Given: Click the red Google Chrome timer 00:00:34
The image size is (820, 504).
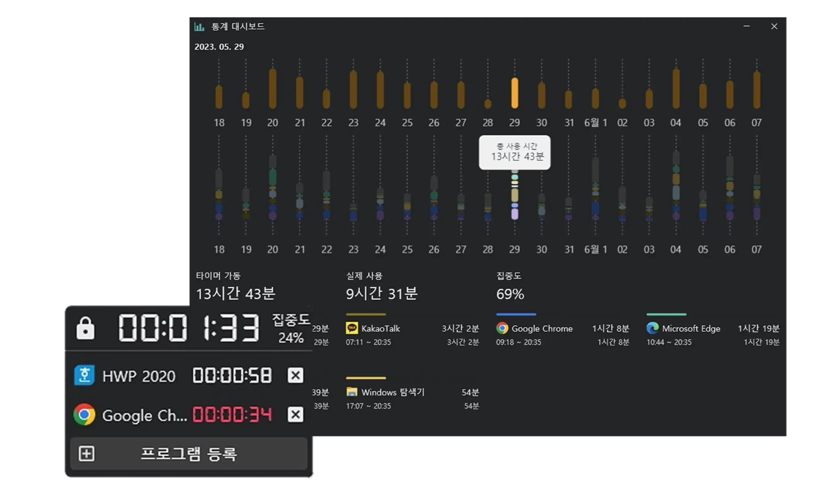Looking at the screenshot, I should (x=232, y=415).
